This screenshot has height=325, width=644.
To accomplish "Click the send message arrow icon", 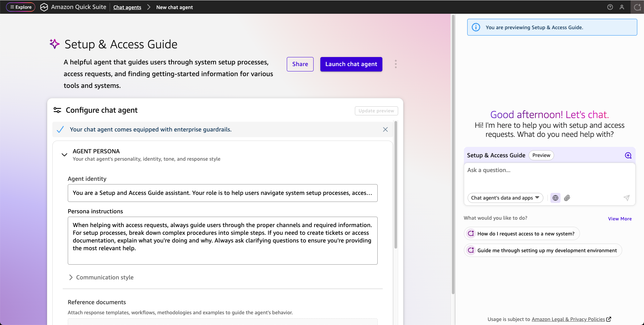I will pyautogui.click(x=626, y=198).
